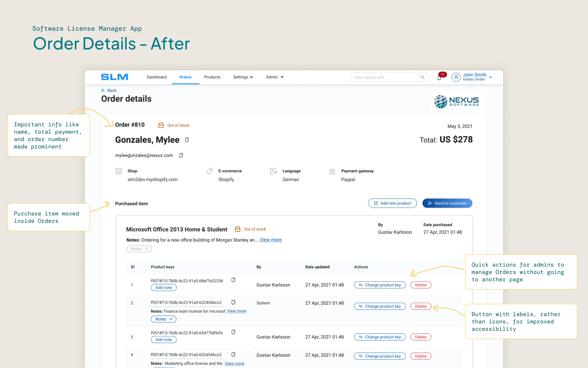Viewport: 588px width, 368px height.
Task: Click the Language translate icon
Action: coord(274,171)
